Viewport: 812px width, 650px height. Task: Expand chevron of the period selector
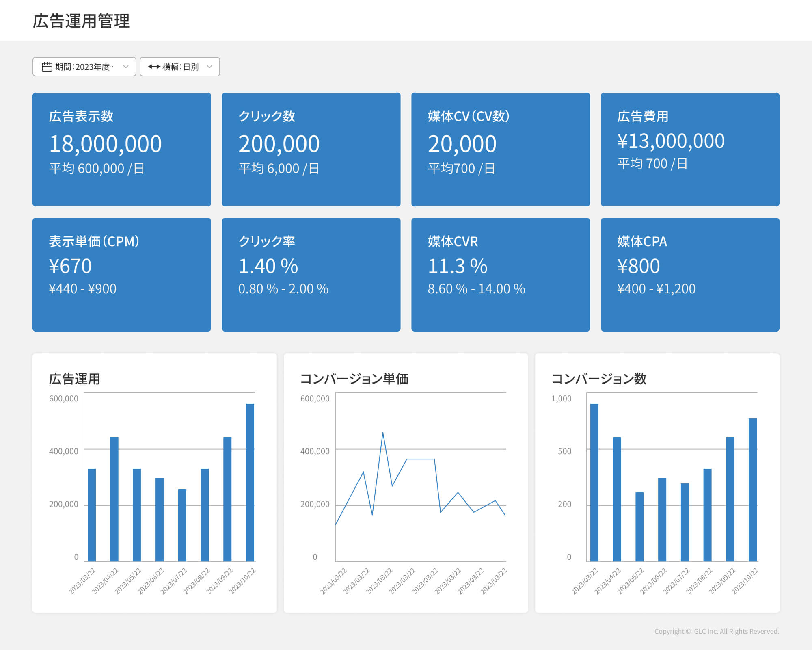126,67
